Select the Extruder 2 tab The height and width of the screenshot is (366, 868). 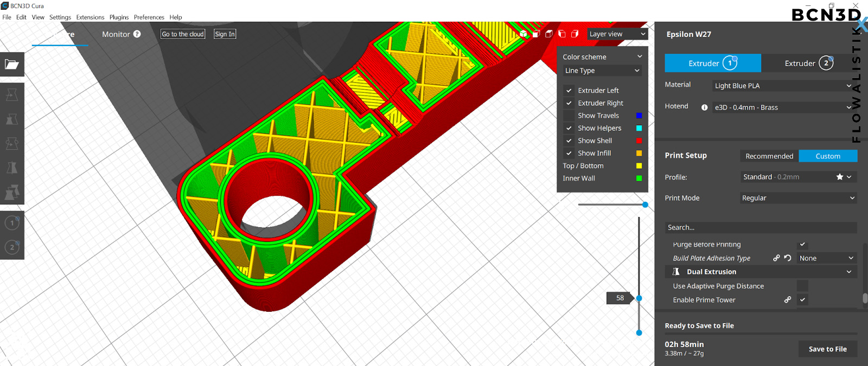pos(809,63)
